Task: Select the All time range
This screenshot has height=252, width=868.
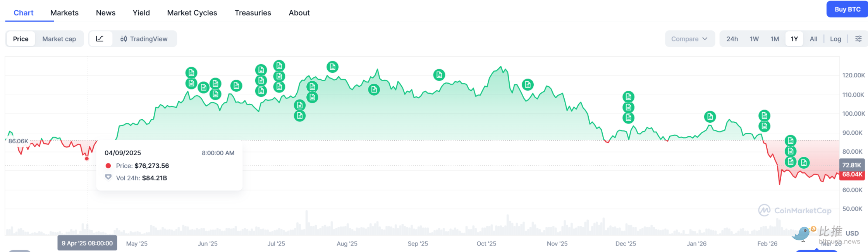Action: (813, 39)
